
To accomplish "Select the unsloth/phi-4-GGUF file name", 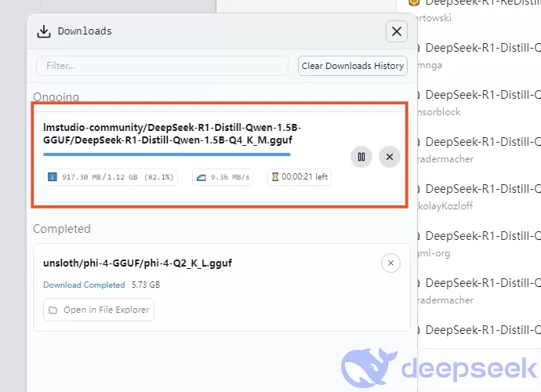I will pos(137,263).
